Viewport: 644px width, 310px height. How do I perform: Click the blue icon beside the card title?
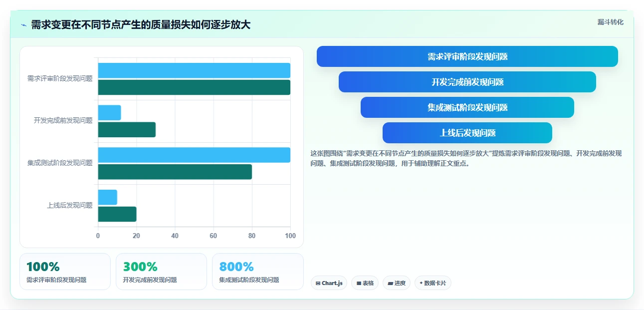(x=23, y=25)
